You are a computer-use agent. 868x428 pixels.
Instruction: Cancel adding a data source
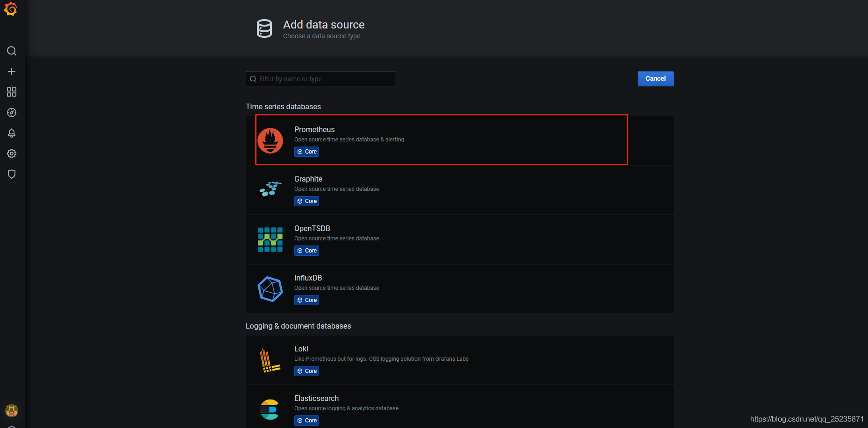655,79
